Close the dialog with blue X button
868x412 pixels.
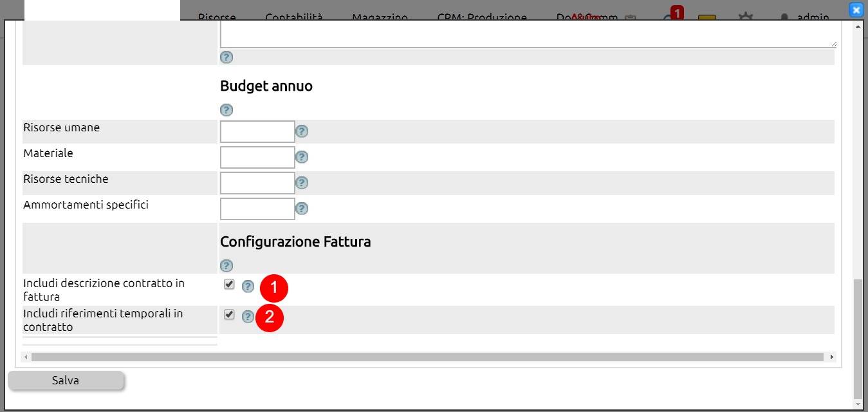856,10
